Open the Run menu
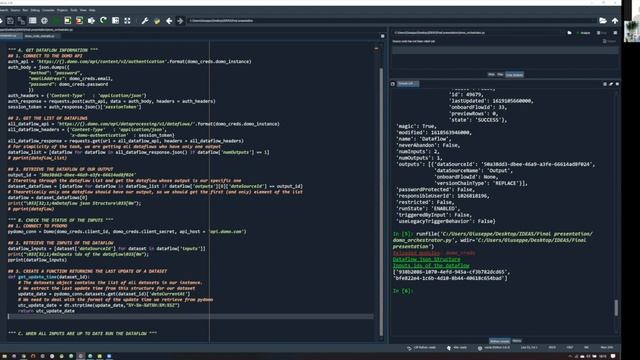Image resolution: width=640 pixels, height=360 pixels. coord(25,10)
